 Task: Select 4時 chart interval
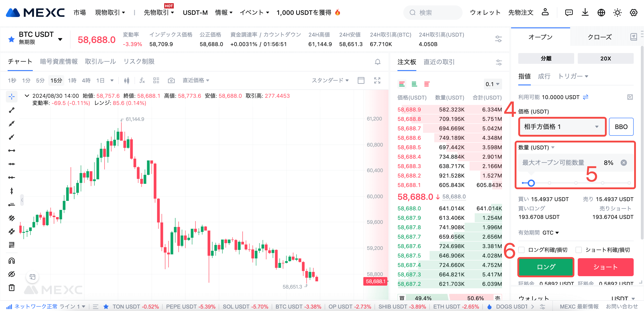[86, 80]
